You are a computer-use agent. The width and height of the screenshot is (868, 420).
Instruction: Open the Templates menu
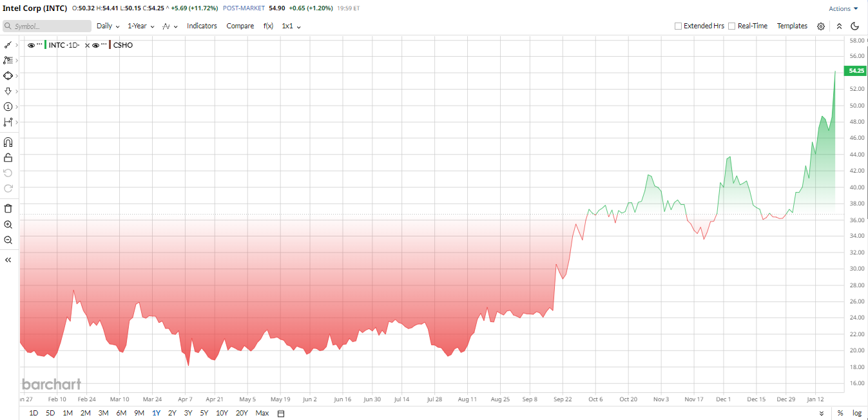pyautogui.click(x=792, y=26)
